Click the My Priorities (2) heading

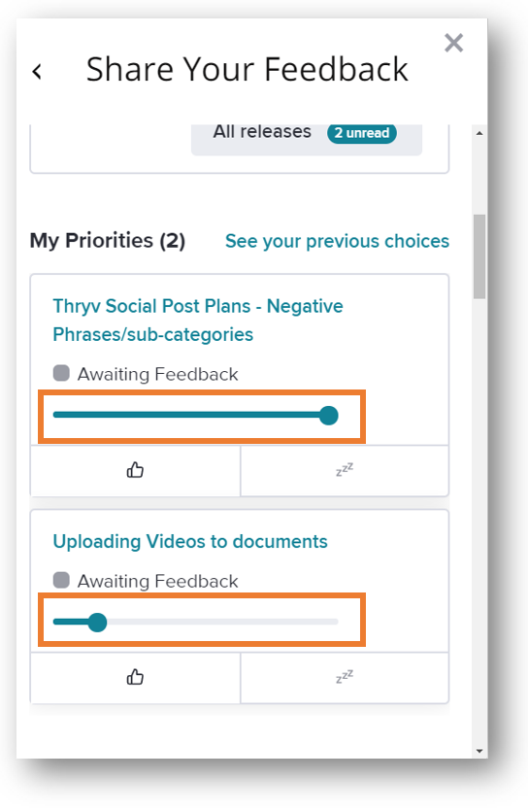point(108,241)
